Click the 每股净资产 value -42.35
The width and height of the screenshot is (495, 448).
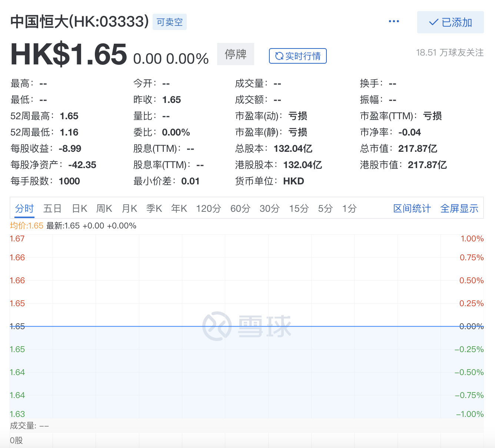pos(82,165)
